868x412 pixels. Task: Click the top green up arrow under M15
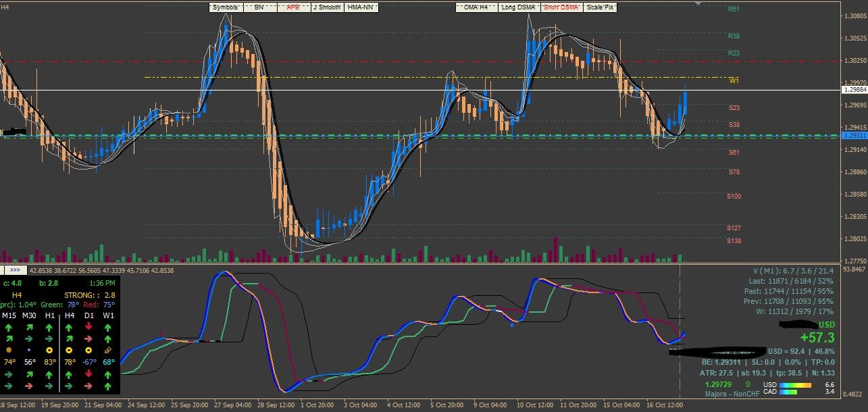click(9, 327)
